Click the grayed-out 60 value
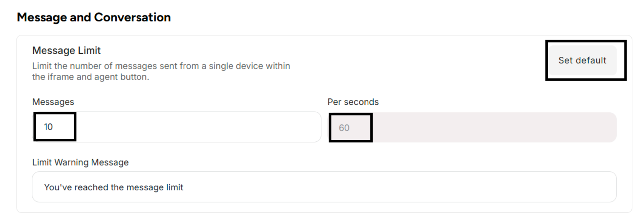The width and height of the screenshot is (644, 224). (344, 128)
